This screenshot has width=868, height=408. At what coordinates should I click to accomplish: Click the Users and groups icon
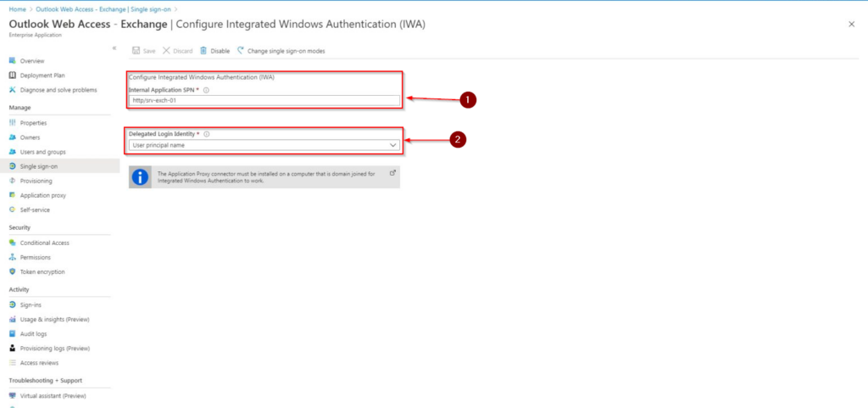(12, 152)
